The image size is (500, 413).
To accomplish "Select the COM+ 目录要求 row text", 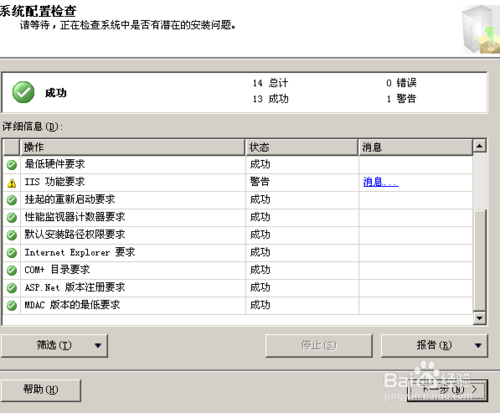I will coord(57,270).
